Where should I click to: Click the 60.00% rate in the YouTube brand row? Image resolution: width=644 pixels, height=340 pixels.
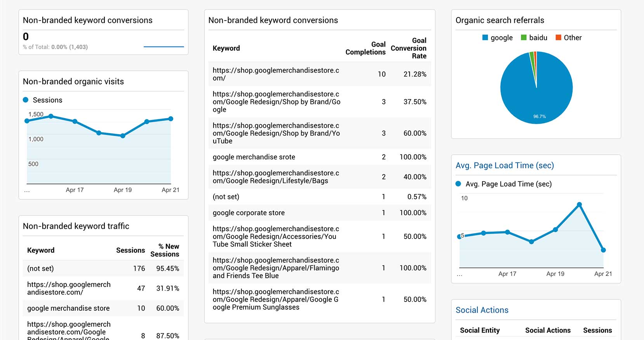(x=415, y=133)
